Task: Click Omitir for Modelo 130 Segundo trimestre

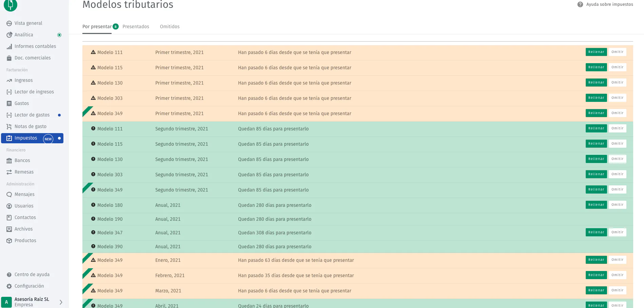Action: tap(617, 159)
